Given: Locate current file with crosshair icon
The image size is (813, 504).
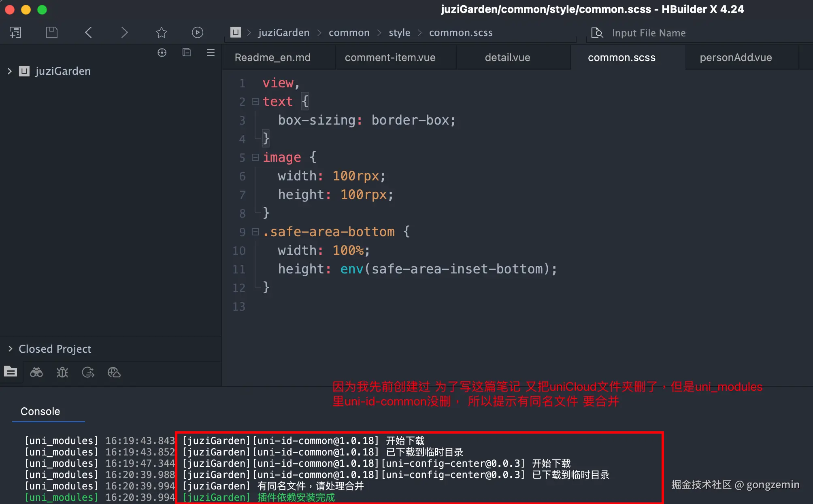Looking at the screenshot, I should [162, 53].
